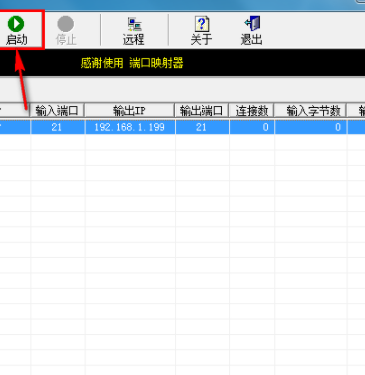Select the cell showing 192.168.1.199
The image size is (365, 375).
(x=130, y=127)
